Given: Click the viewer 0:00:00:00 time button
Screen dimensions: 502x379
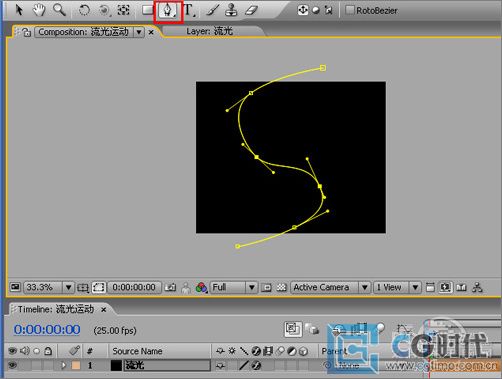Looking at the screenshot, I should 134,287.
